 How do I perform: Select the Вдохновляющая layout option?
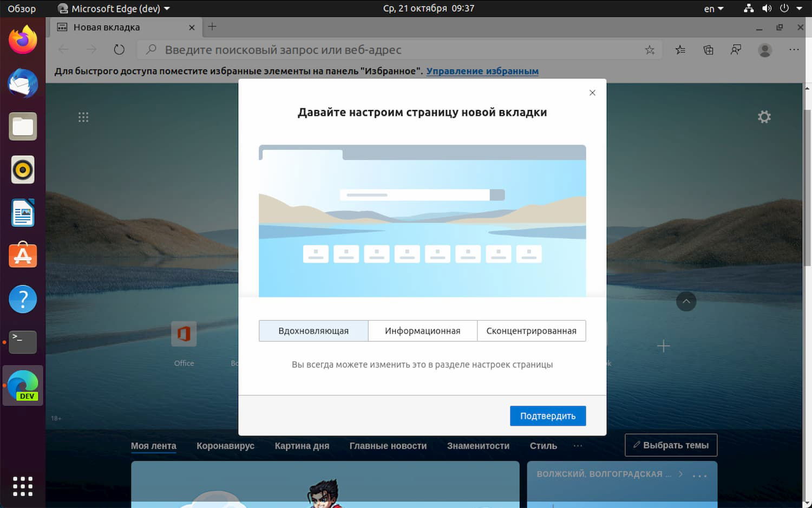(313, 330)
